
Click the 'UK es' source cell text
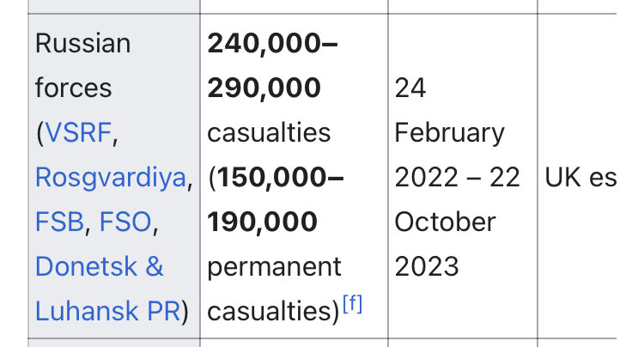tap(580, 178)
